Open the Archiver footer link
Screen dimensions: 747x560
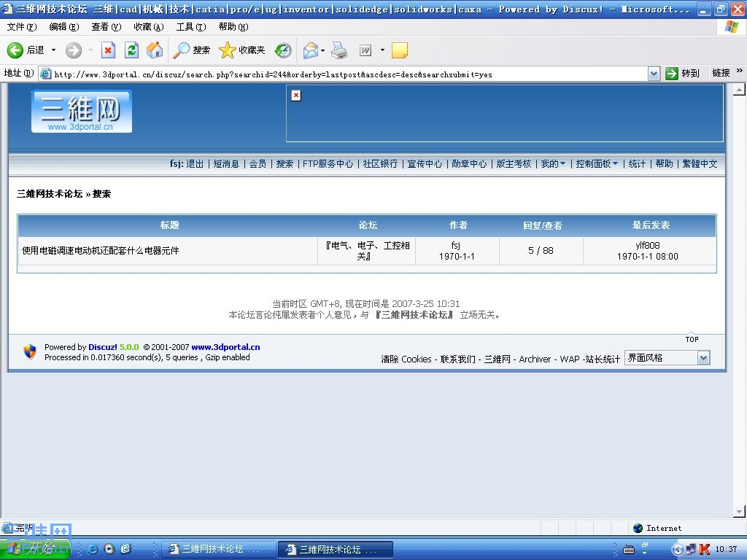tap(535, 359)
